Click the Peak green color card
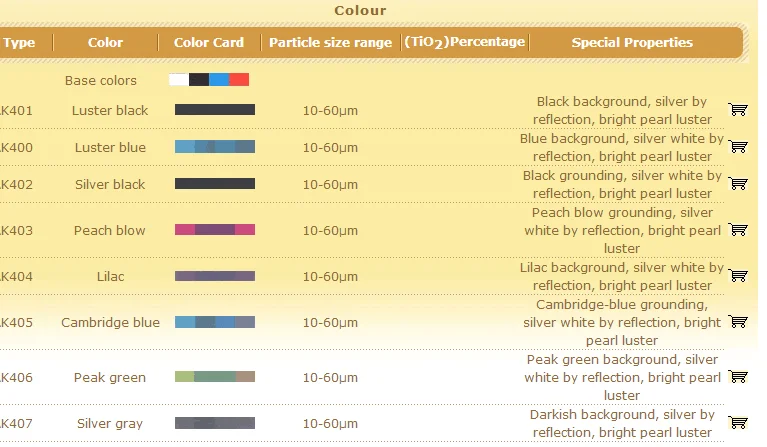 pyautogui.click(x=215, y=377)
